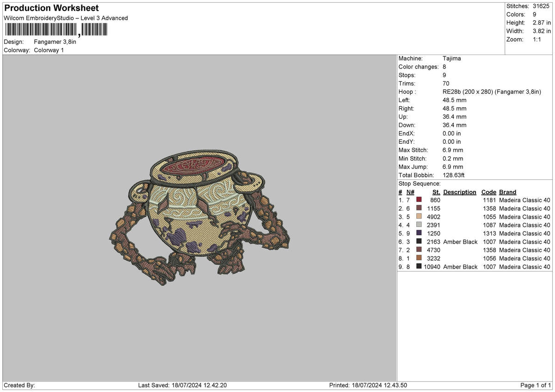Click the Left value 48.5 mm
This screenshot has height=392, width=555.
tap(455, 100)
